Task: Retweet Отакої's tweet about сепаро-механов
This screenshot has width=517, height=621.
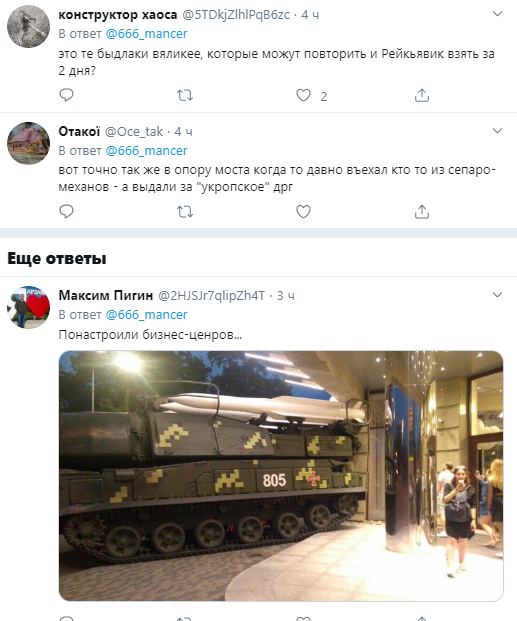Action: point(185,211)
